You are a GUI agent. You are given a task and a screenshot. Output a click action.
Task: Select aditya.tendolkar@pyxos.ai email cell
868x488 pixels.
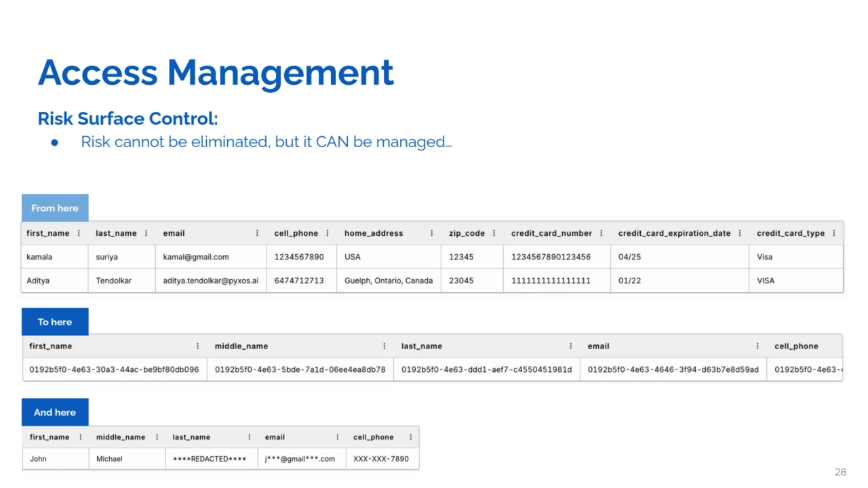coord(211,281)
